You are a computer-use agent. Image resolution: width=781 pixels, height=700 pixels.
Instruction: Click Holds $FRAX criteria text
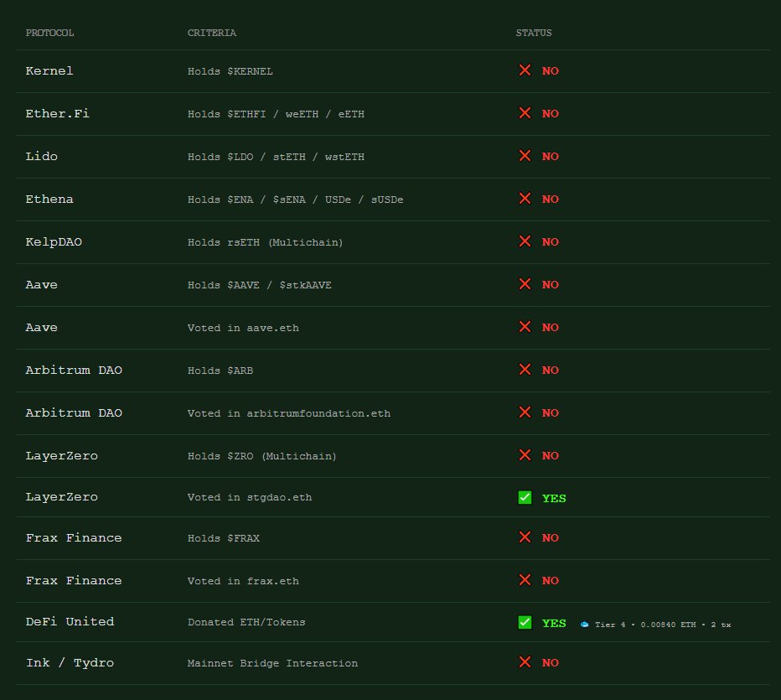tap(224, 538)
